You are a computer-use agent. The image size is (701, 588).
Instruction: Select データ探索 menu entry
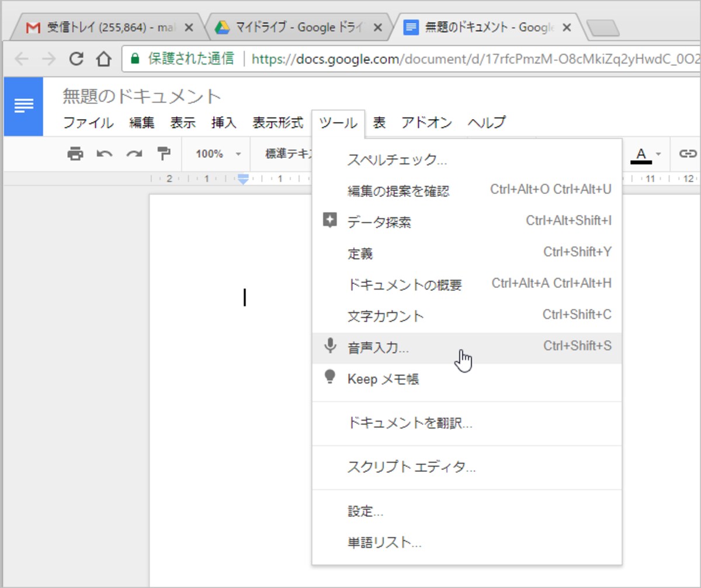coord(467,221)
